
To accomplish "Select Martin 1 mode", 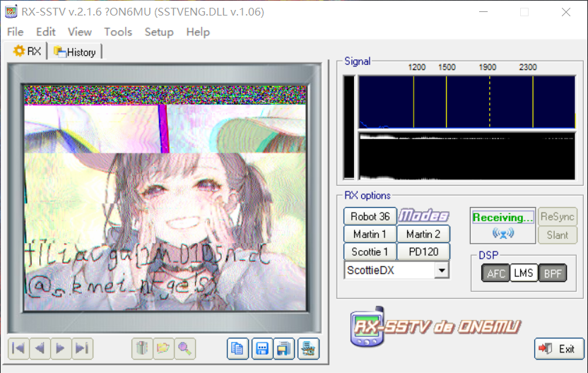I will 370,234.
